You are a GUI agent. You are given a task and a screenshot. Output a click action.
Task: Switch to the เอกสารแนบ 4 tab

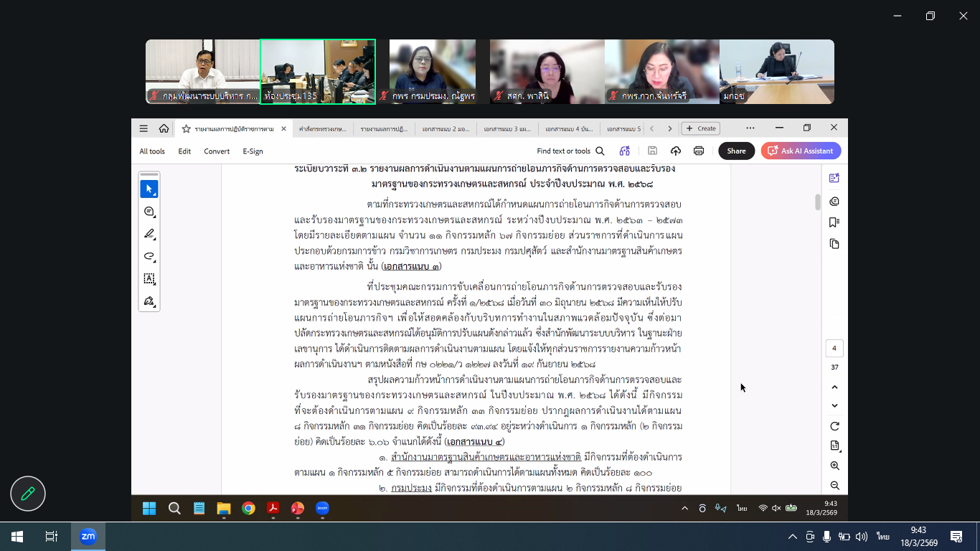(x=568, y=129)
